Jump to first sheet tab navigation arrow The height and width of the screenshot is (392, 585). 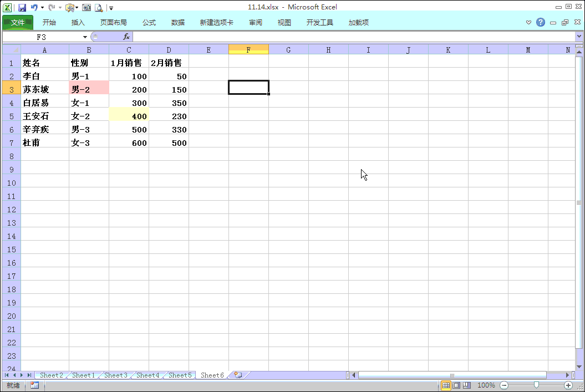point(7,375)
